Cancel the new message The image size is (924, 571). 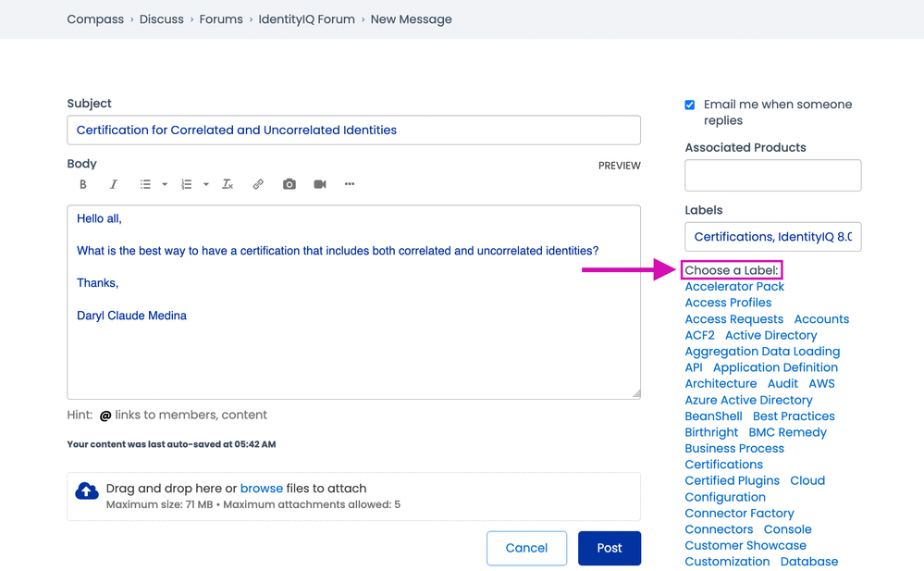pyautogui.click(x=526, y=548)
